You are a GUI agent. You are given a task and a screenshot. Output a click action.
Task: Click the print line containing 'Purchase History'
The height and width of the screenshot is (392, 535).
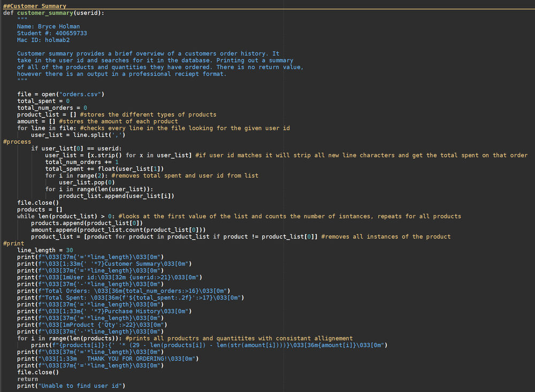tap(104, 311)
